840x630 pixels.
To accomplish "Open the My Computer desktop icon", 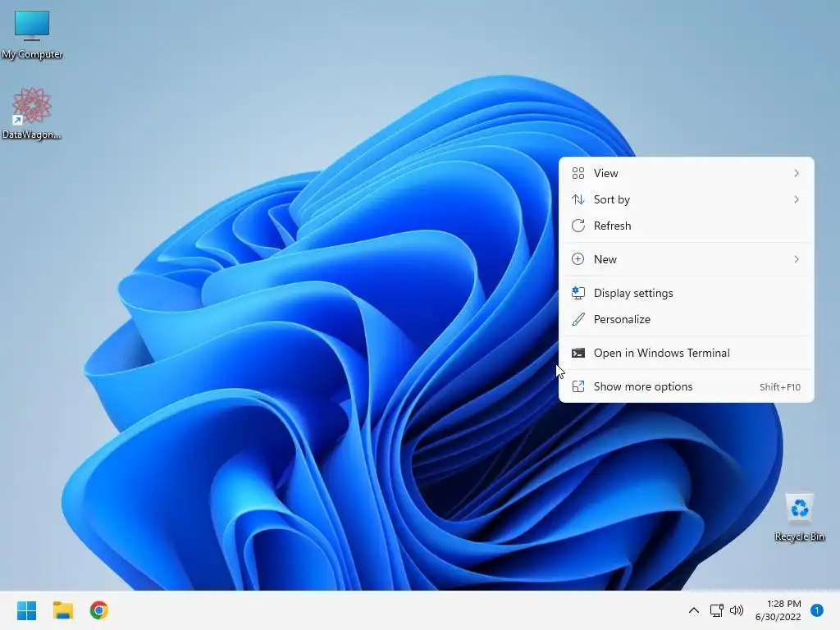I will 32,34.
